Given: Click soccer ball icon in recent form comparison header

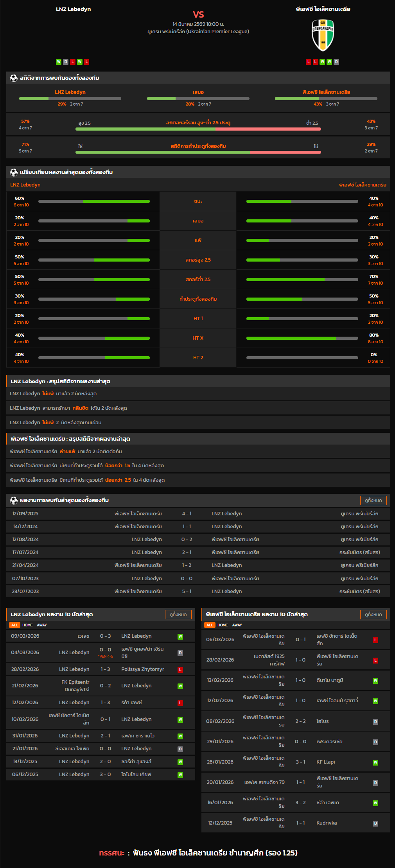Looking at the screenshot, I should 14,172.
